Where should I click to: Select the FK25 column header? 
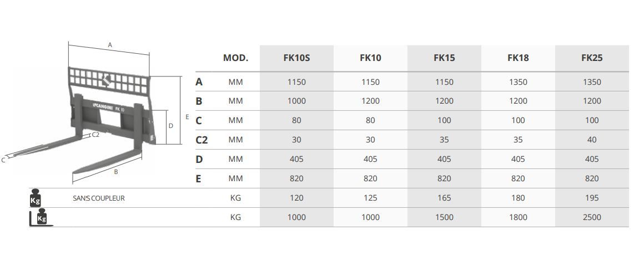click(x=592, y=58)
